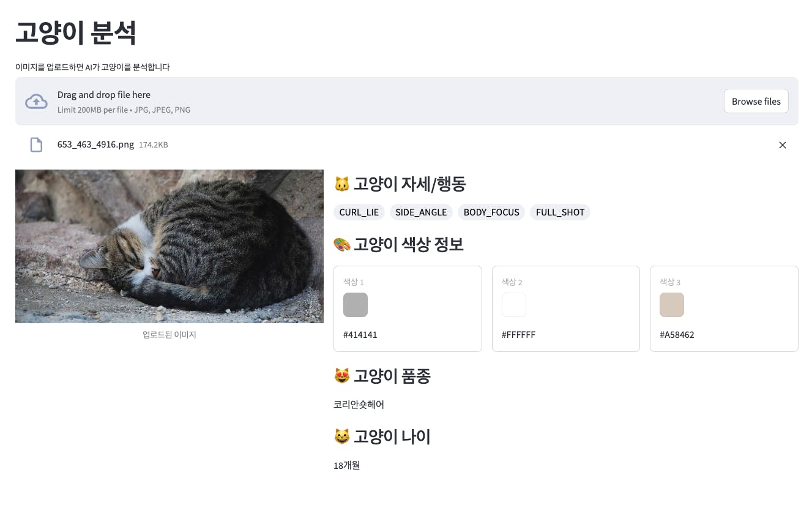This screenshot has height=524, width=812.
Task: Choose the FULL_SHOT tag
Action: [560, 212]
